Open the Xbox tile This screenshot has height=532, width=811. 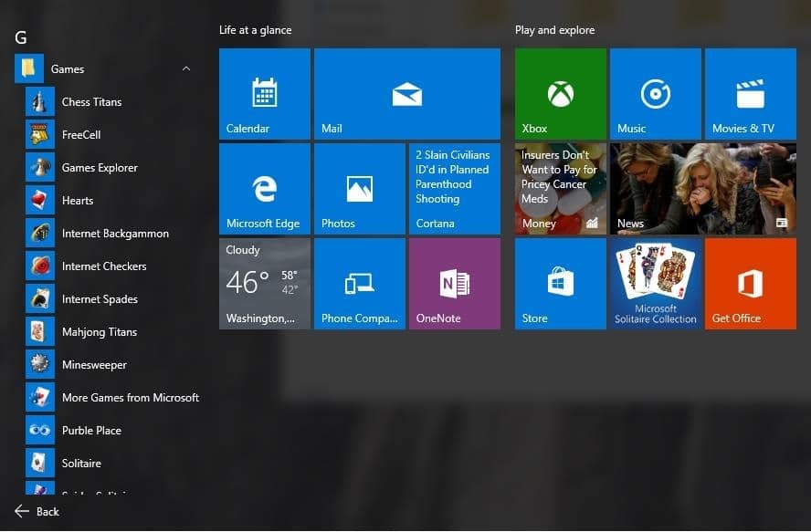(560, 94)
